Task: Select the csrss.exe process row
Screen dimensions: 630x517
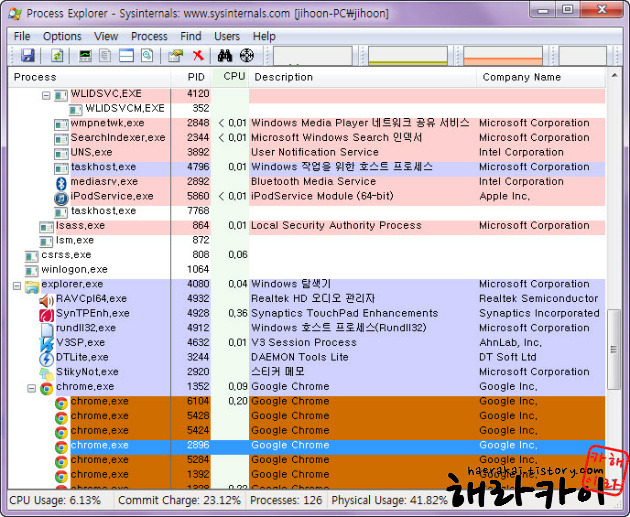Action: pos(307,256)
